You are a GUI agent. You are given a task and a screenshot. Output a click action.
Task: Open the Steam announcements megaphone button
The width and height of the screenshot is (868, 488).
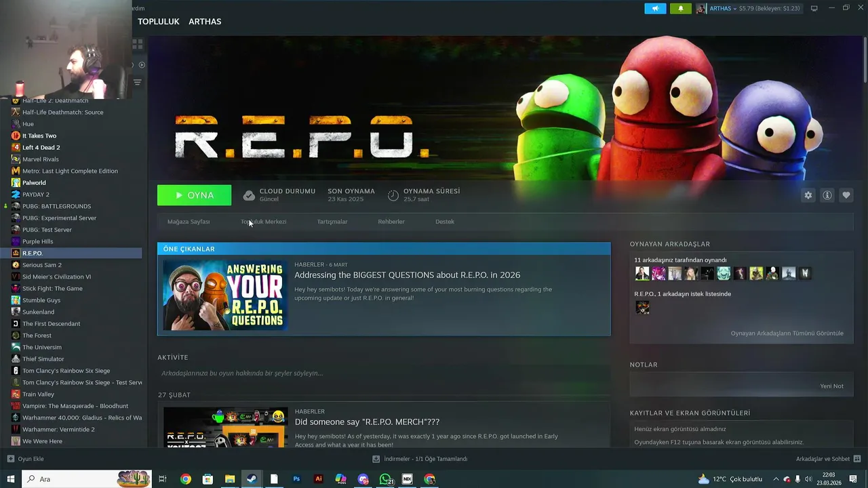click(655, 9)
